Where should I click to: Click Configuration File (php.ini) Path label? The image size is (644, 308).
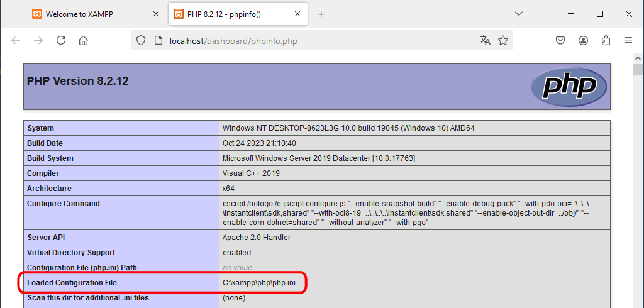click(82, 267)
